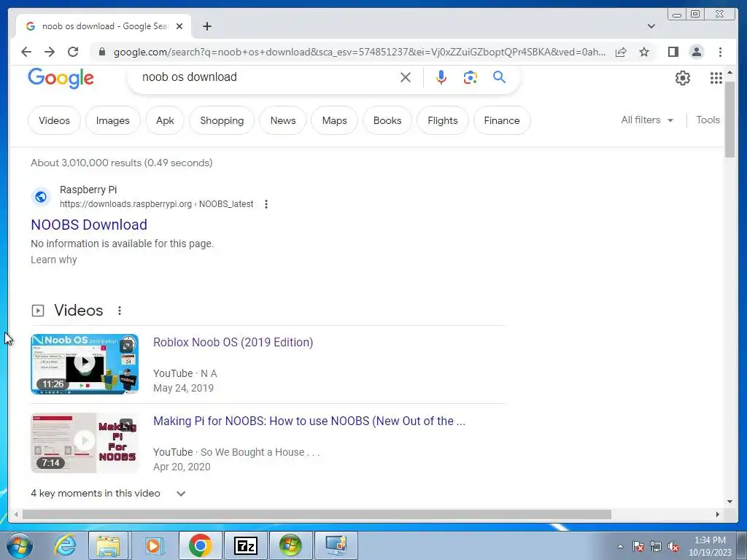Show hidden system tray icons
747x560 pixels.
[x=620, y=546]
